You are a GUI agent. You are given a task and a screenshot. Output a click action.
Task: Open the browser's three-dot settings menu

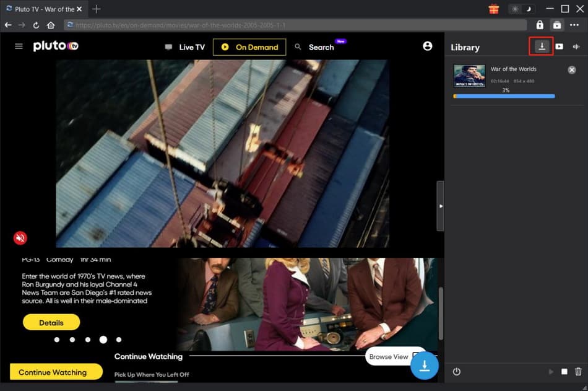(x=574, y=25)
